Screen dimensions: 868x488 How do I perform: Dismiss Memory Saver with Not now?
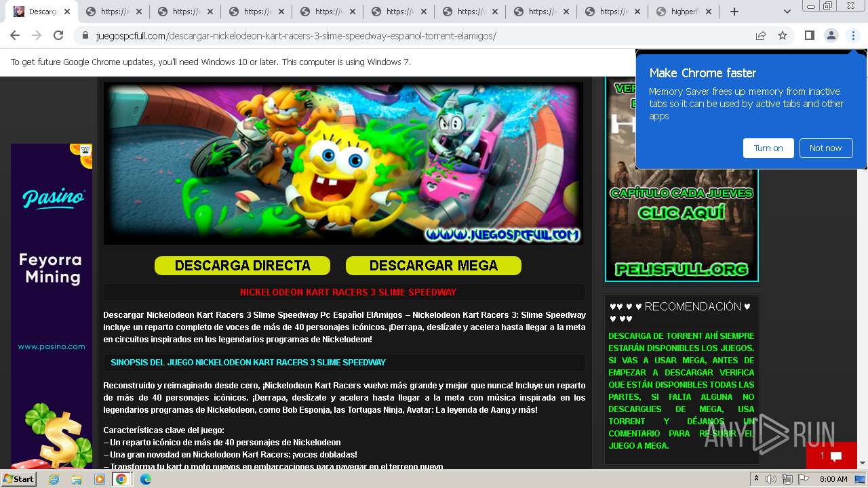click(825, 148)
